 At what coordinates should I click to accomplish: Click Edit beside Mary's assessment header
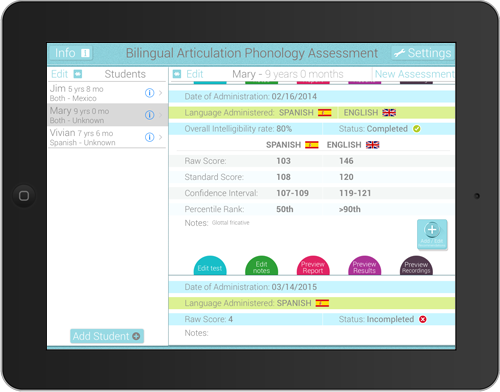pyautogui.click(x=195, y=74)
